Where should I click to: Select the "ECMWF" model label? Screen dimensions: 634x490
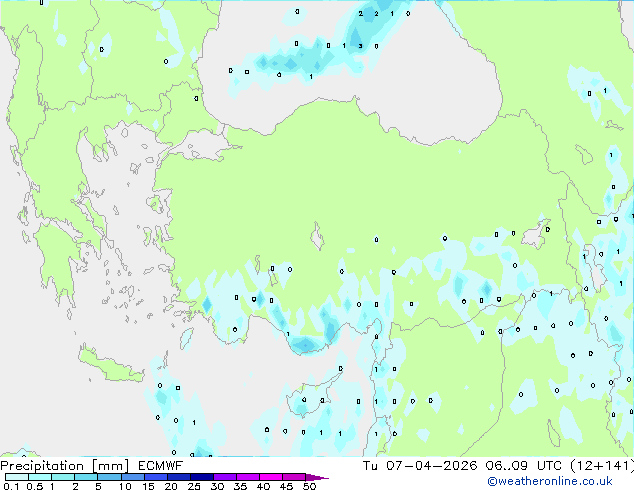coord(161,466)
